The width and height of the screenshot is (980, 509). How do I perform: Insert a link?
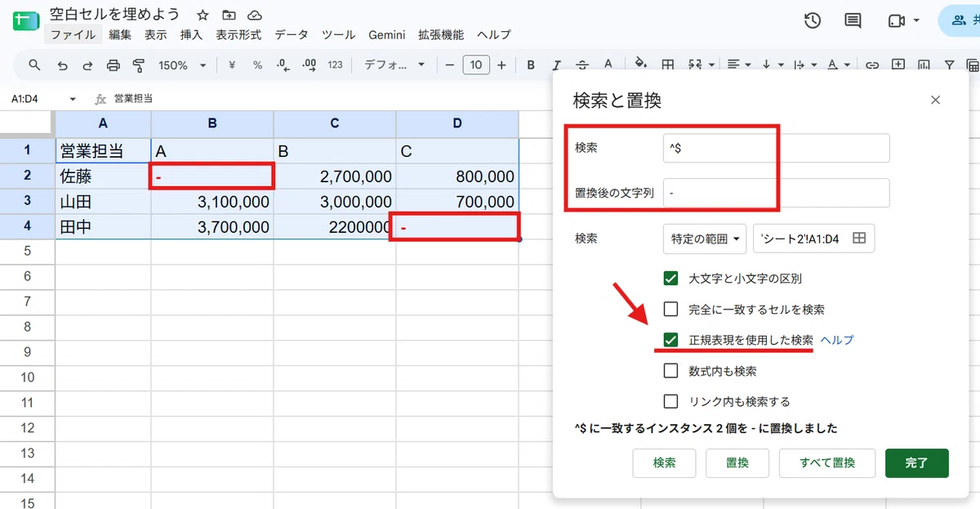(x=872, y=65)
